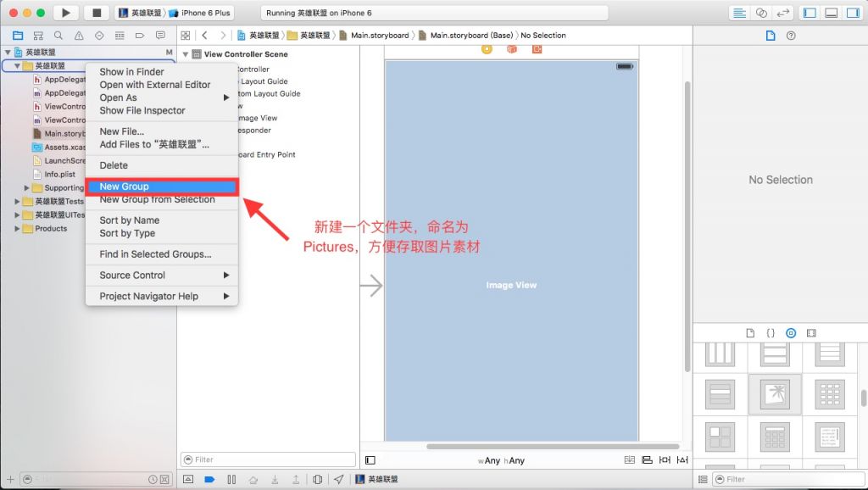Image resolution: width=868 pixels, height=490 pixels.
Task: Collapse the View Controller Scene outline
Action: coord(186,54)
